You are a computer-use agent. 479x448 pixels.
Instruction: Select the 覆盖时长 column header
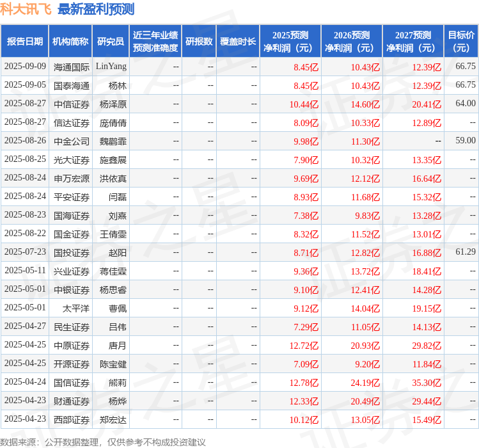pyautogui.click(x=238, y=42)
